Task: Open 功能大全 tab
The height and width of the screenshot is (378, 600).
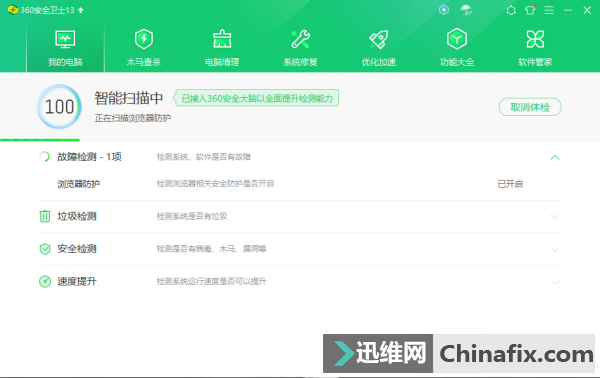Action: coord(457,47)
